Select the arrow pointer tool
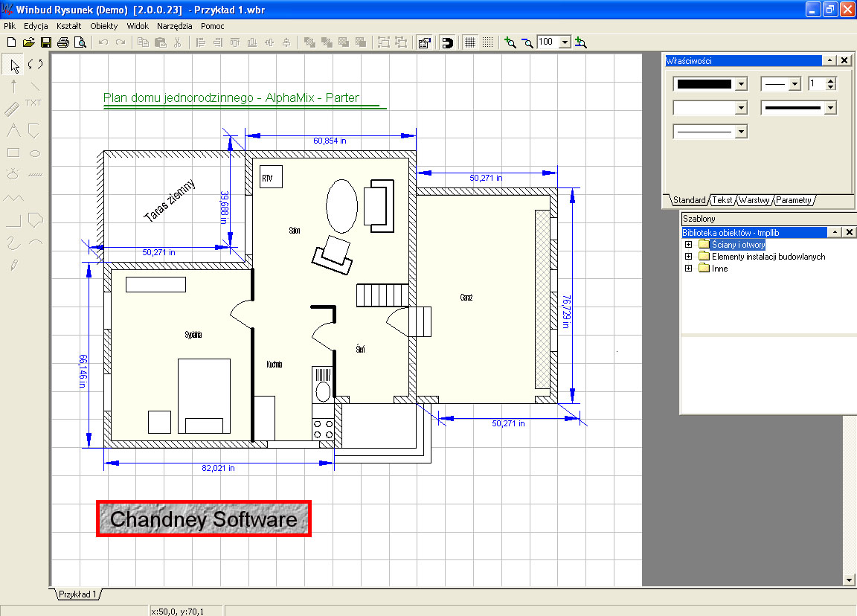This screenshot has width=857, height=616. 14,65
